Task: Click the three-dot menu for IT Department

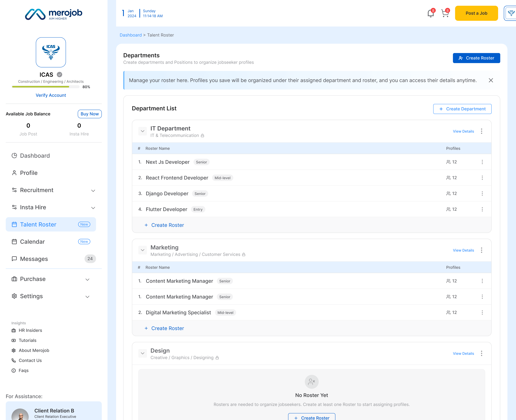Action: pyautogui.click(x=481, y=131)
